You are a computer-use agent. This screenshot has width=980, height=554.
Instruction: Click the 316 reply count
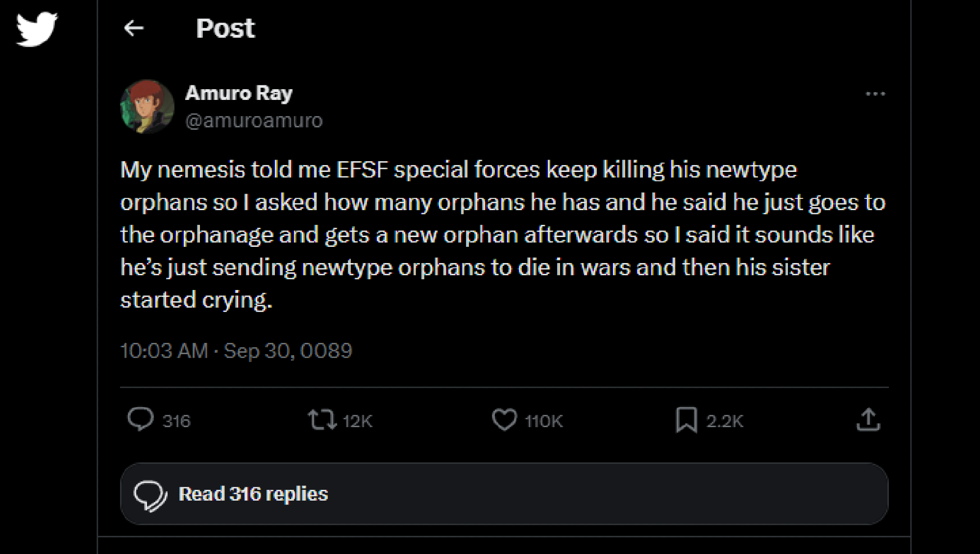coord(176,421)
